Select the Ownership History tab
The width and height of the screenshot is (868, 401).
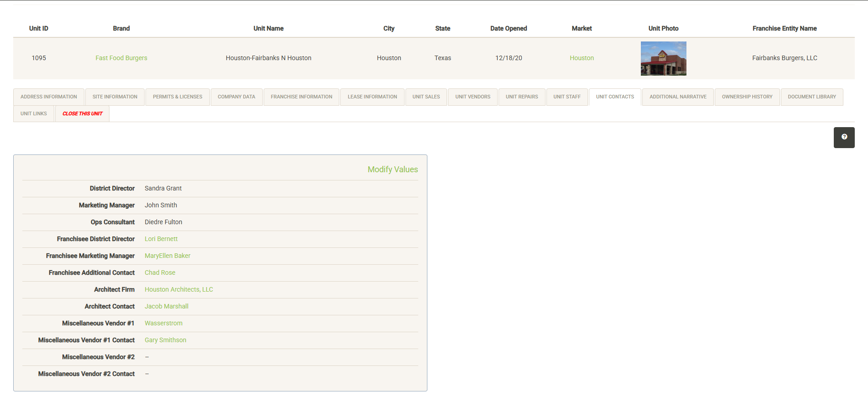coord(747,97)
